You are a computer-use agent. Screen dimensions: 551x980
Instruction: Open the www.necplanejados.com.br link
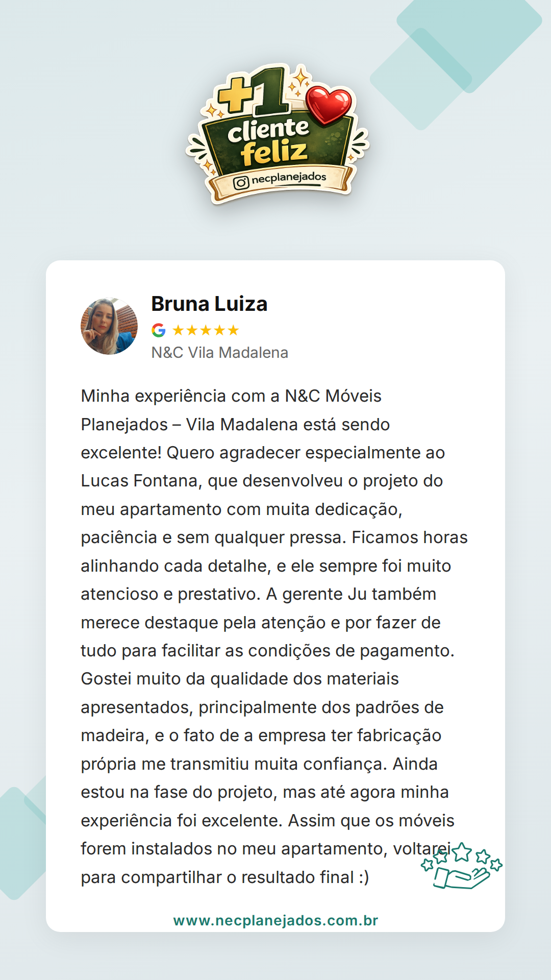coord(275,920)
